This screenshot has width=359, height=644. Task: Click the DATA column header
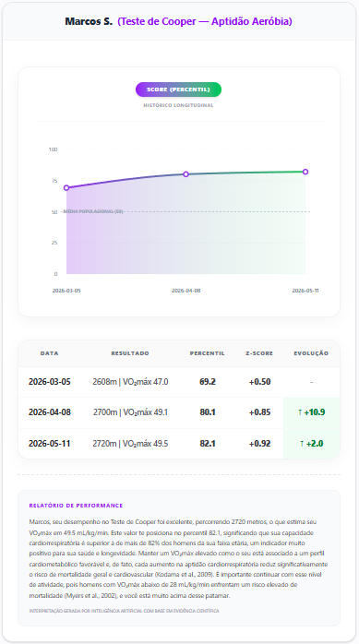point(49,353)
